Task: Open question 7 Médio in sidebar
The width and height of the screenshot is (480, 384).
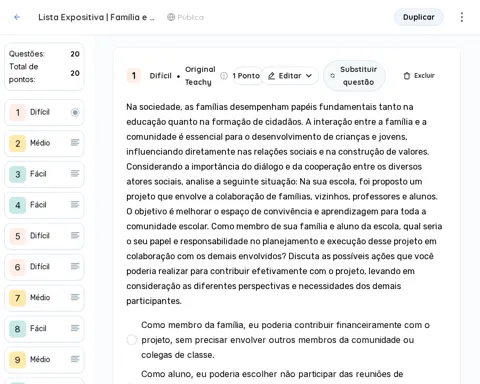Action: tap(44, 298)
